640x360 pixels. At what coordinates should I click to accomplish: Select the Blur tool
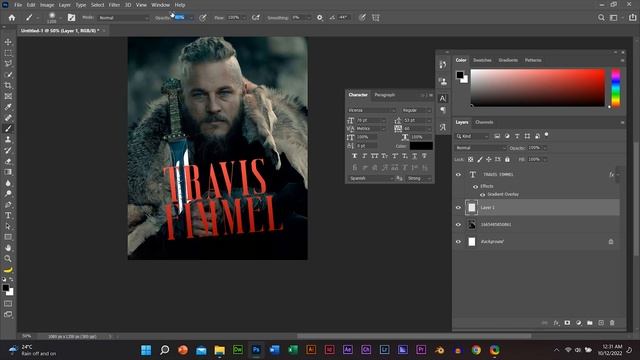(8, 183)
